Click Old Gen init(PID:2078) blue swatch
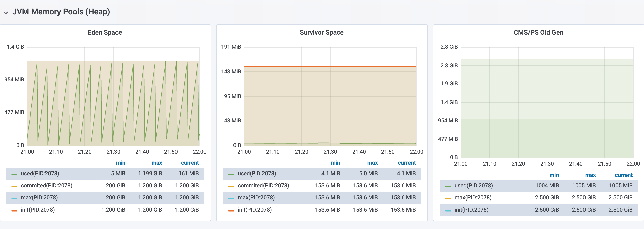Screen dimensions: 644x229 click(x=448, y=210)
